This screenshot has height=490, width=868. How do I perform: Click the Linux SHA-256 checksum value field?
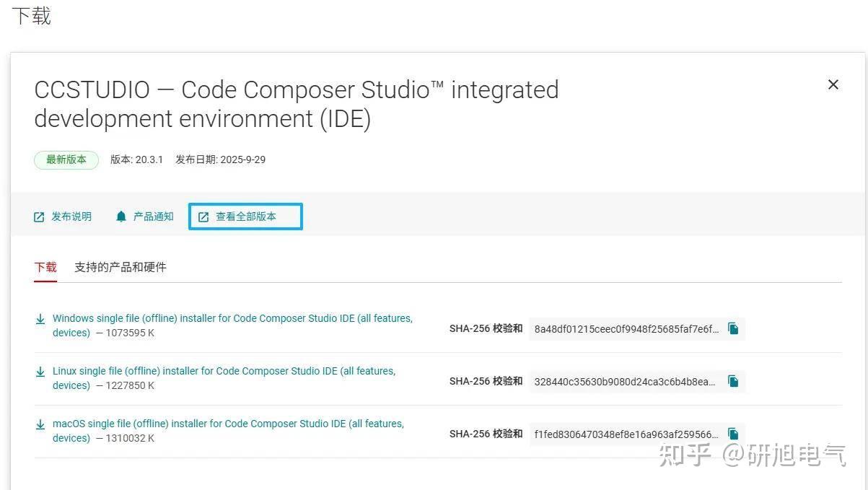coord(625,381)
